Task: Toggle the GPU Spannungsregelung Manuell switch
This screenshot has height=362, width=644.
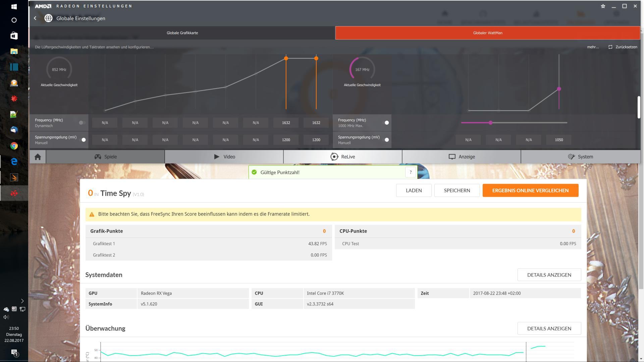Action: click(x=82, y=140)
